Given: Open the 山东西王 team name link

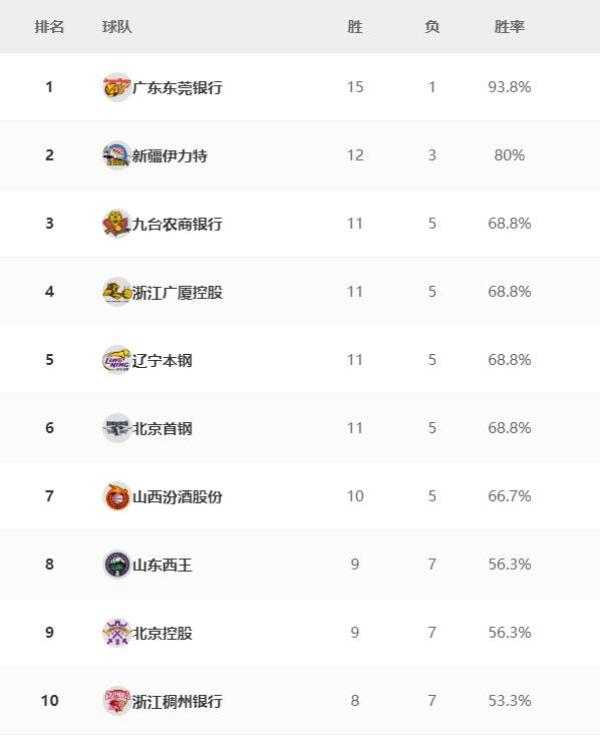Looking at the screenshot, I should tap(162, 565).
